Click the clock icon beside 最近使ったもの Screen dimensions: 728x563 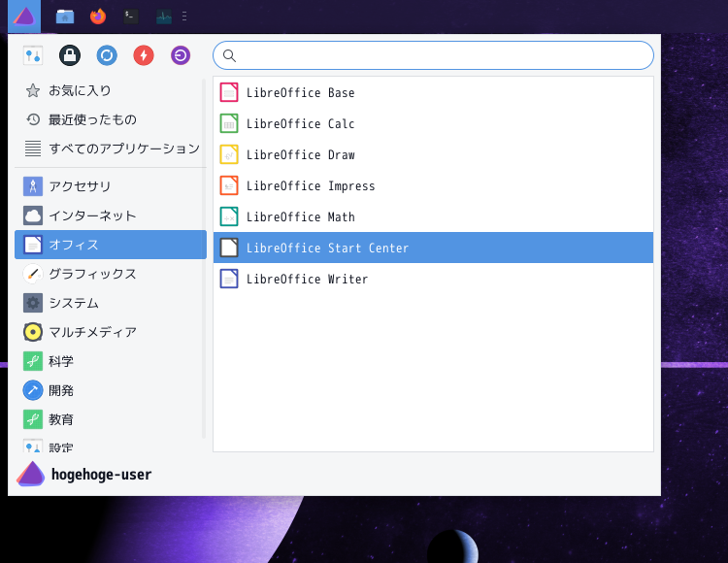click(32, 119)
